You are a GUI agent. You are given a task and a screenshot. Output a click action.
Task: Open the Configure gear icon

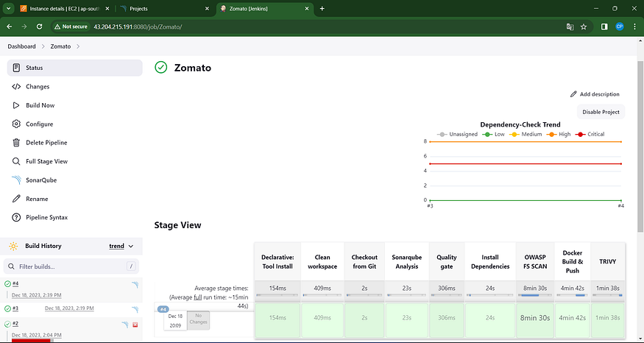16,124
